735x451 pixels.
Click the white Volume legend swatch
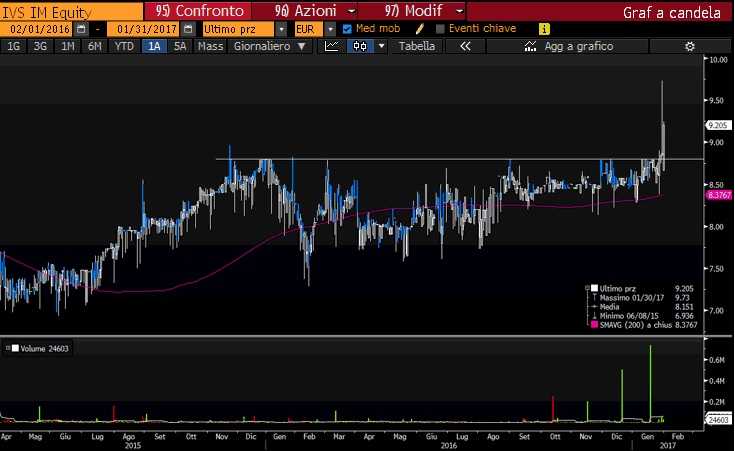click(15, 348)
